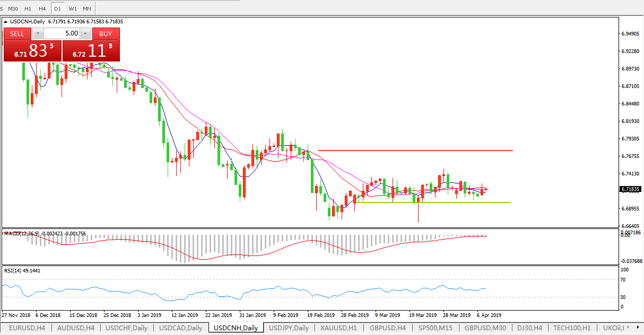The width and height of the screenshot is (644, 335).
Task: Select the M30 timeframe
Action: [13, 8]
